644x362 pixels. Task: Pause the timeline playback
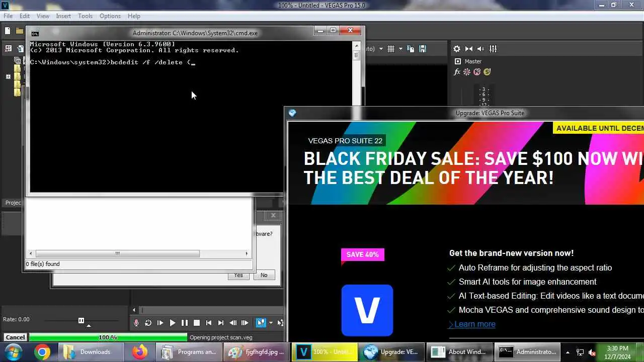click(x=184, y=323)
